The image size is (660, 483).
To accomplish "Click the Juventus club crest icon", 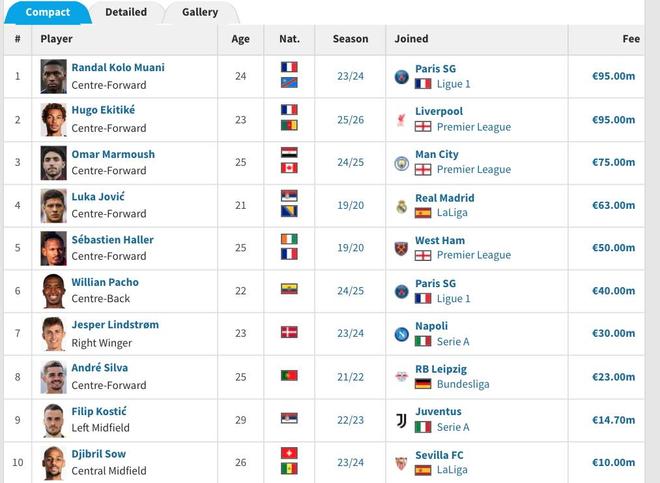I will click(x=401, y=420).
